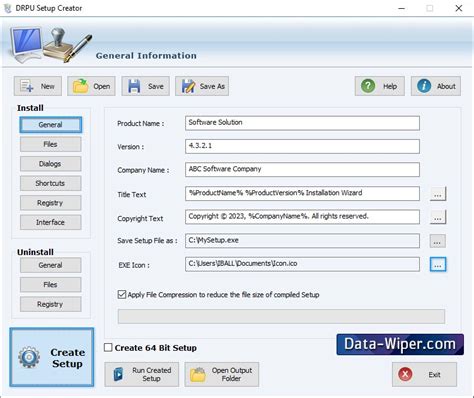This screenshot has height=398, width=474.
Task: Go to the Install Registry section
Action: pyautogui.click(x=50, y=203)
